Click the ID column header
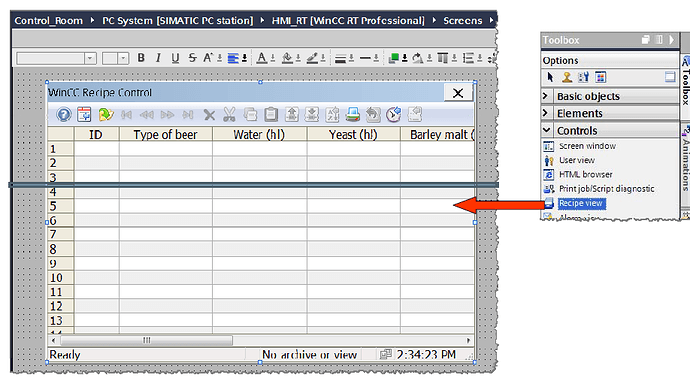Image resolution: width=690 pixels, height=378 pixels. click(x=96, y=135)
